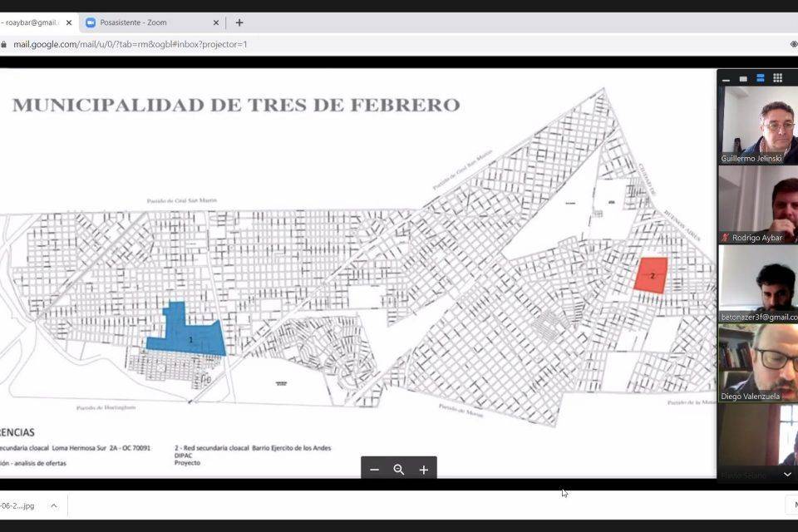Click red zone 2 on the map
This screenshot has width=798, height=532.
click(x=651, y=275)
